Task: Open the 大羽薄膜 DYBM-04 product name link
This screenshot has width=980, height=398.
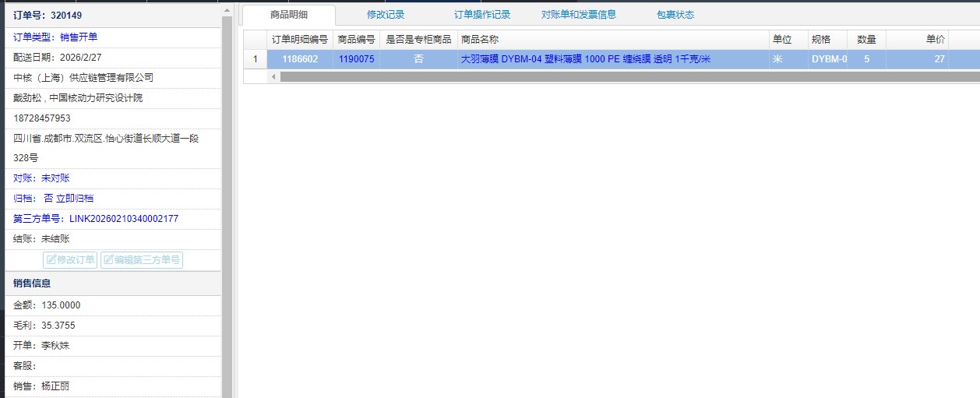Action: (x=585, y=59)
